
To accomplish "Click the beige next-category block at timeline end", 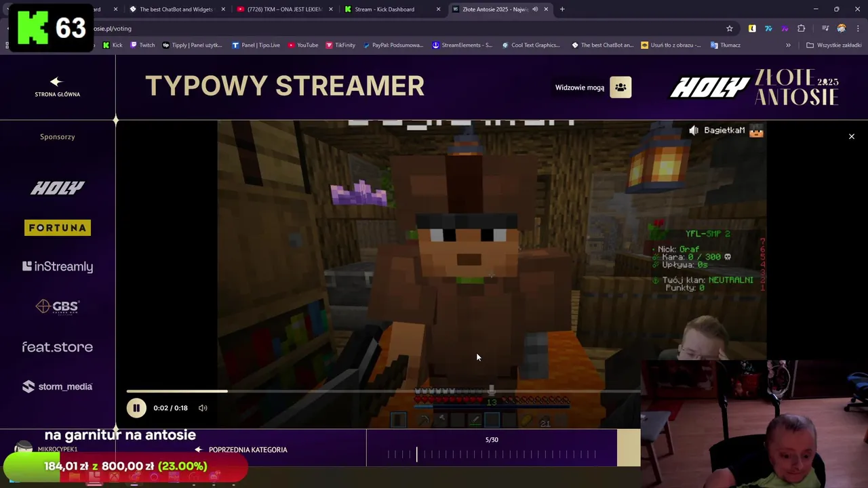I will tap(629, 448).
